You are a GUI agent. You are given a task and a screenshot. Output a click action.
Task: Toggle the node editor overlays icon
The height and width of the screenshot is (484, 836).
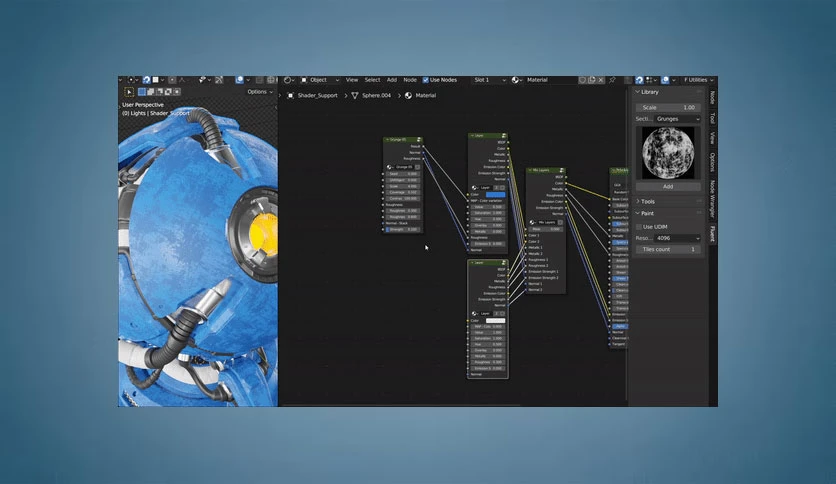[x=665, y=80]
